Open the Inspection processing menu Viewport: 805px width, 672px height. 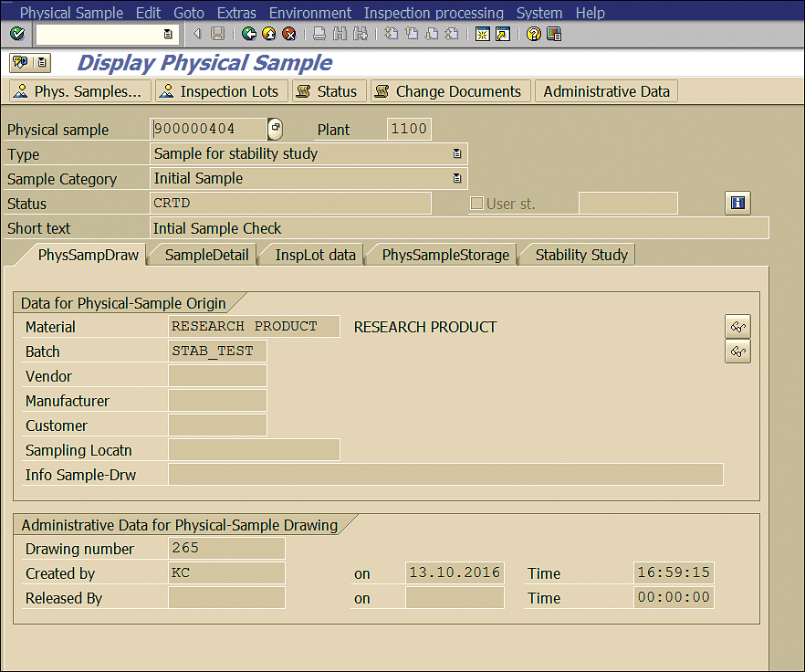click(x=434, y=13)
